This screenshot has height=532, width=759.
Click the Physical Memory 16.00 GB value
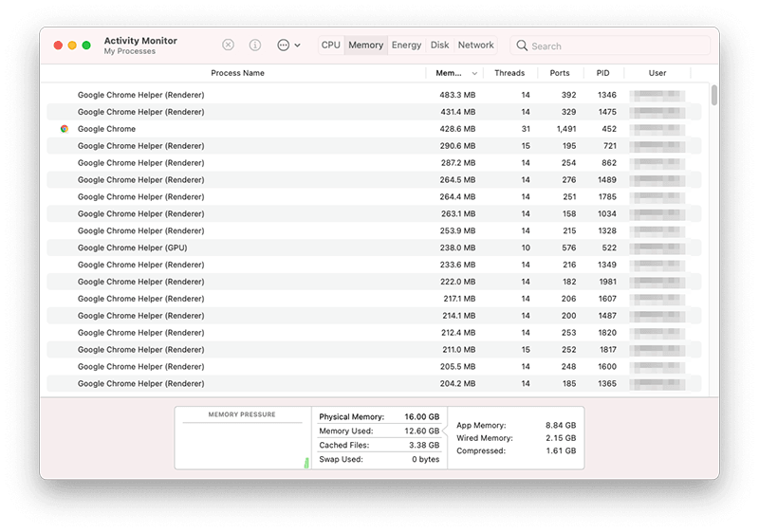pos(422,417)
